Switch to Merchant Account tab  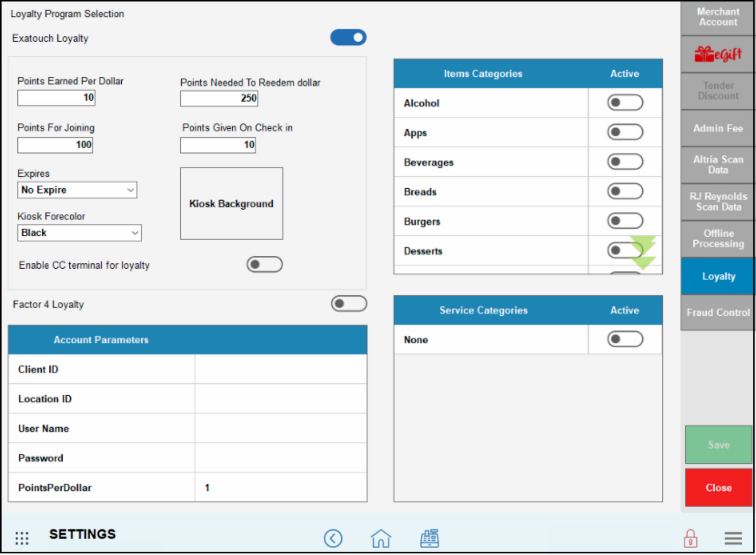tap(718, 17)
